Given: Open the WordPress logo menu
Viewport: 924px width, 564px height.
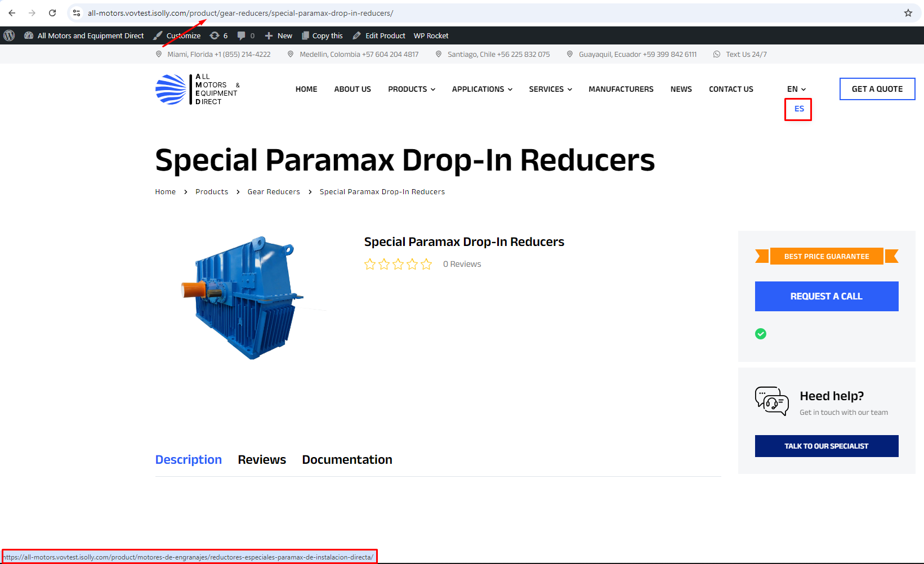Looking at the screenshot, I should [x=9, y=35].
